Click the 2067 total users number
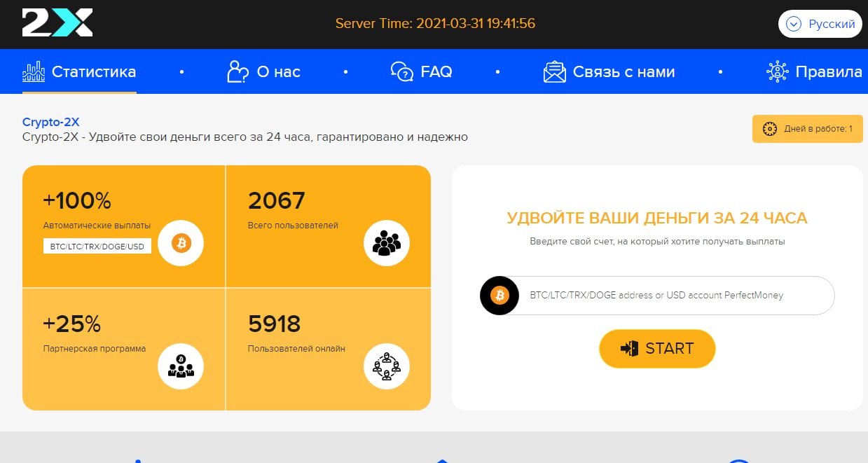 (277, 201)
